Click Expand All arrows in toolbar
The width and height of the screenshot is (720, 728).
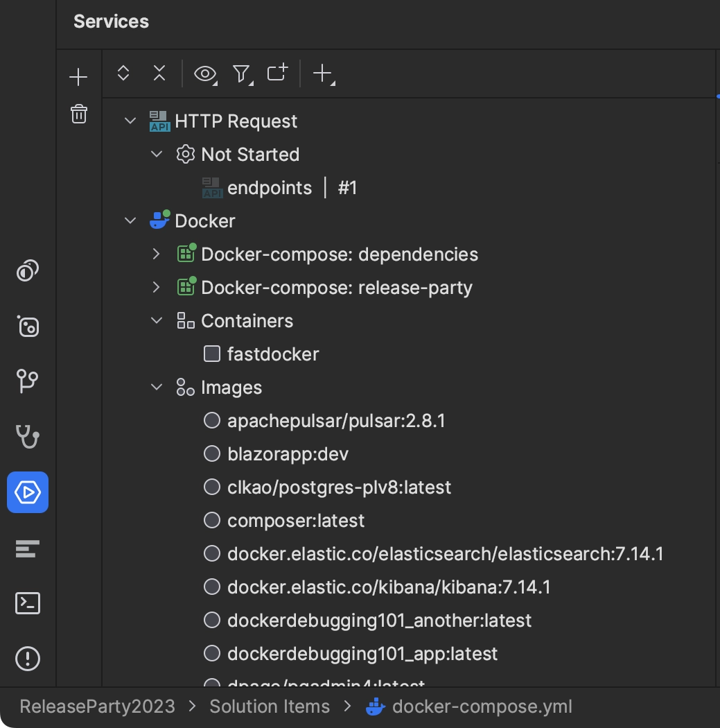tap(123, 73)
